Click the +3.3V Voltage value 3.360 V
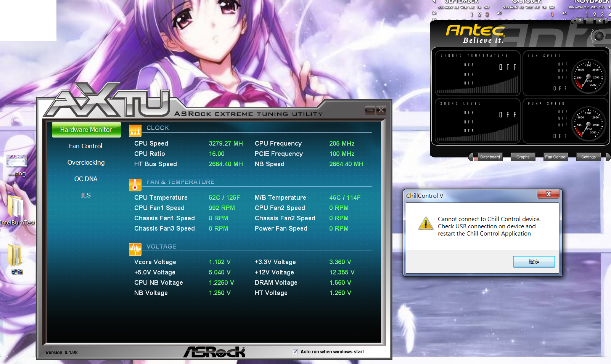611x364 pixels. pyautogui.click(x=340, y=262)
